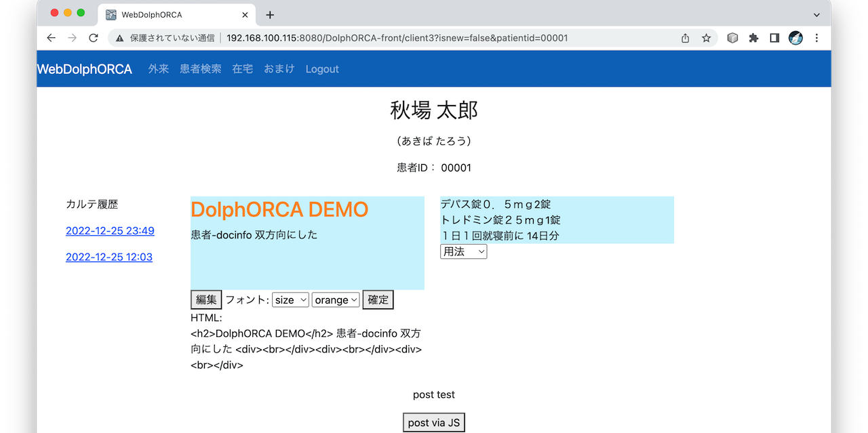Open the 2022-12-25 23:49 karte history link
Image resolution: width=868 pixels, height=433 pixels.
(110, 230)
